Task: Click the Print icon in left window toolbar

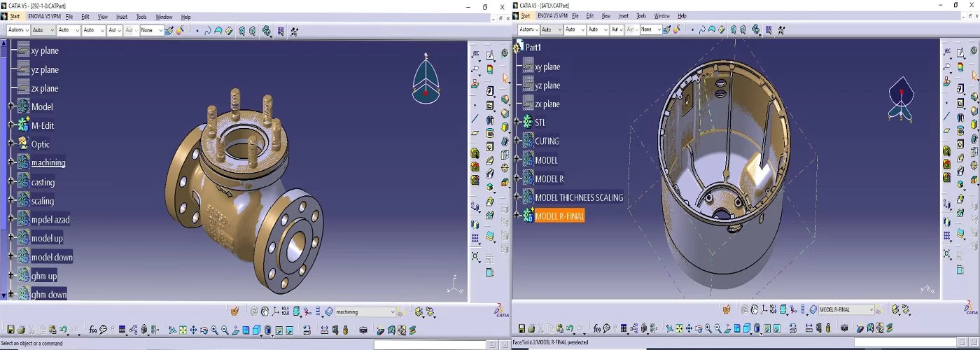Action: [22, 330]
